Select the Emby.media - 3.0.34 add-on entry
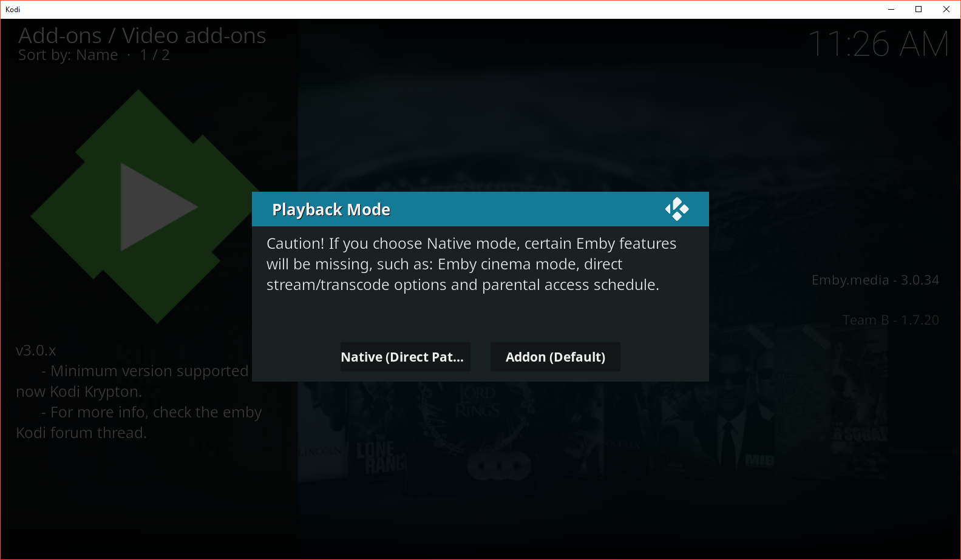The image size is (961, 560). [875, 280]
